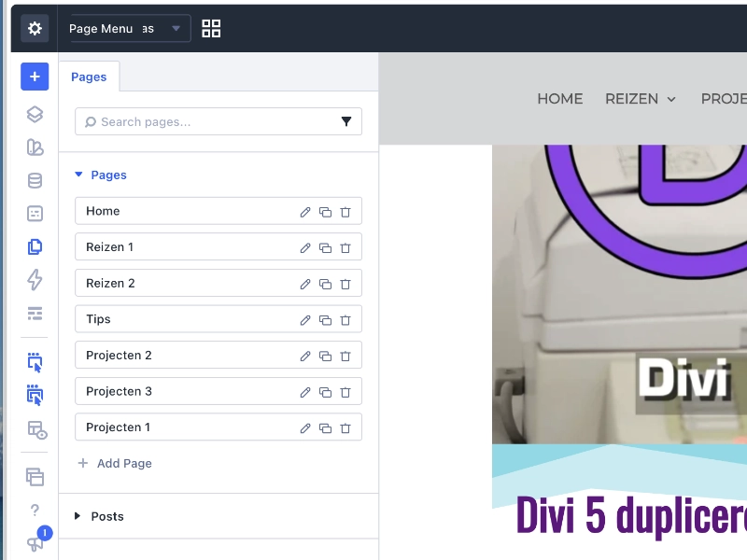Open the lightning bolt quick actions icon

click(35, 280)
